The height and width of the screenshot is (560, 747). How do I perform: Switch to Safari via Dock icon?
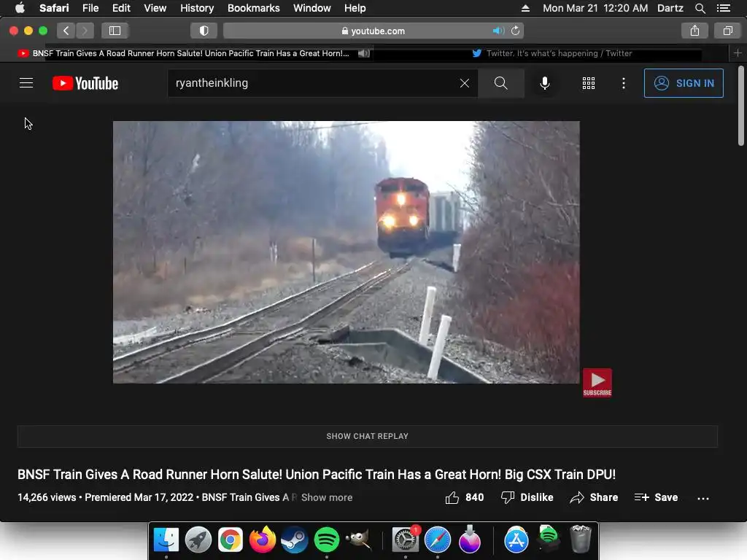pyautogui.click(x=438, y=540)
